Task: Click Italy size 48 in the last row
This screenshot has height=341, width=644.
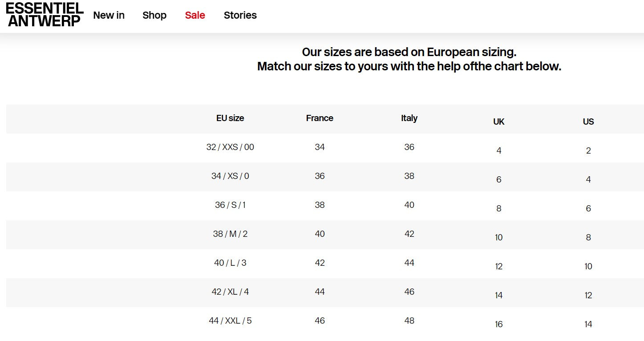Action: [409, 321]
